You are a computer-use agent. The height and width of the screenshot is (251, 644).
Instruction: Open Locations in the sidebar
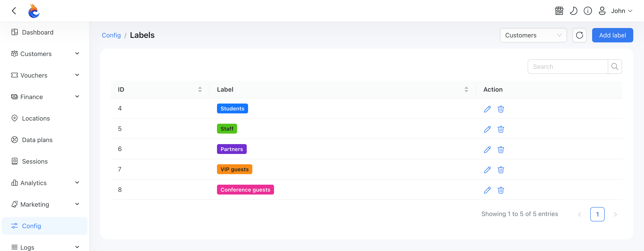45,118
